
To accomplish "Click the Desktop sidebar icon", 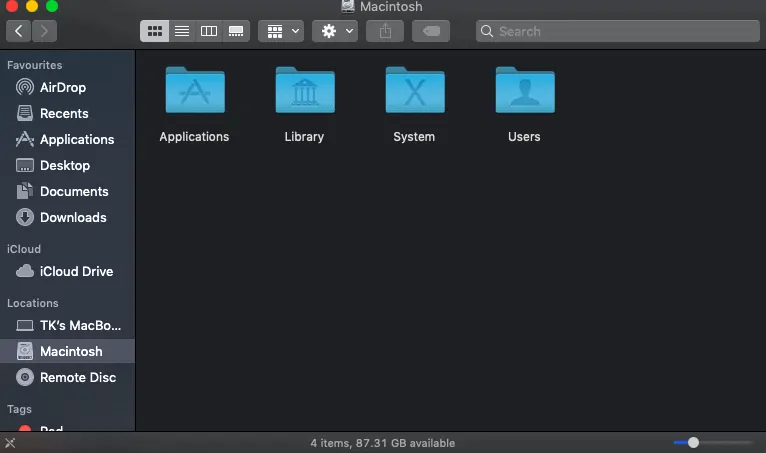I will point(25,165).
